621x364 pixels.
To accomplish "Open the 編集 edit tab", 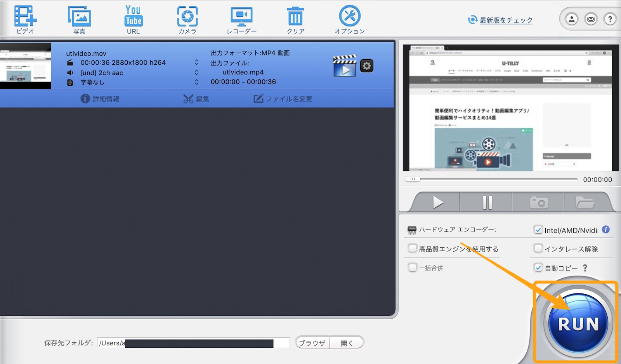I will [196, 99].
